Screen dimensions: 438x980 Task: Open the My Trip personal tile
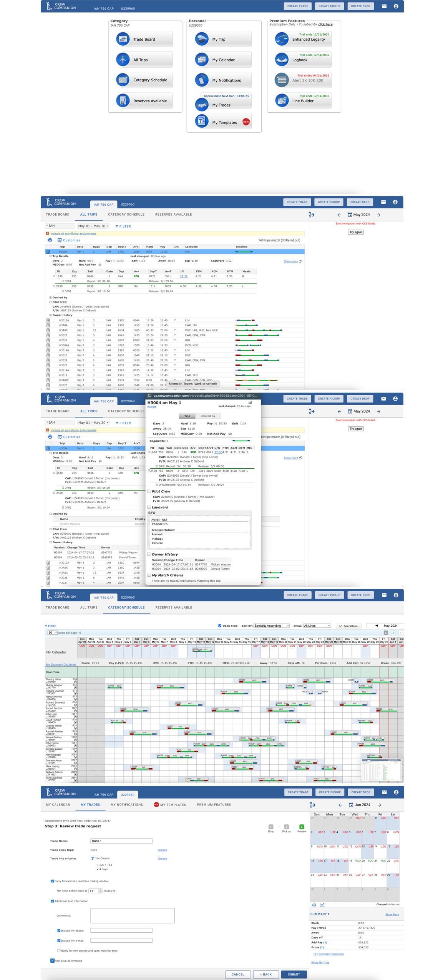coord(223,39)
